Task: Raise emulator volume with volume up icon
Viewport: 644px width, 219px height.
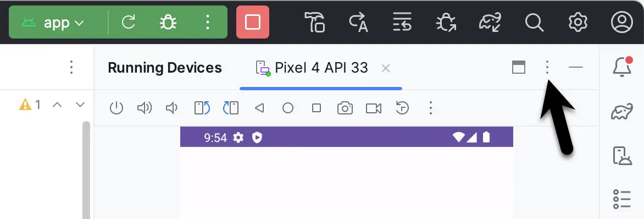Action: pyautogui.click(x=144, y=108)
